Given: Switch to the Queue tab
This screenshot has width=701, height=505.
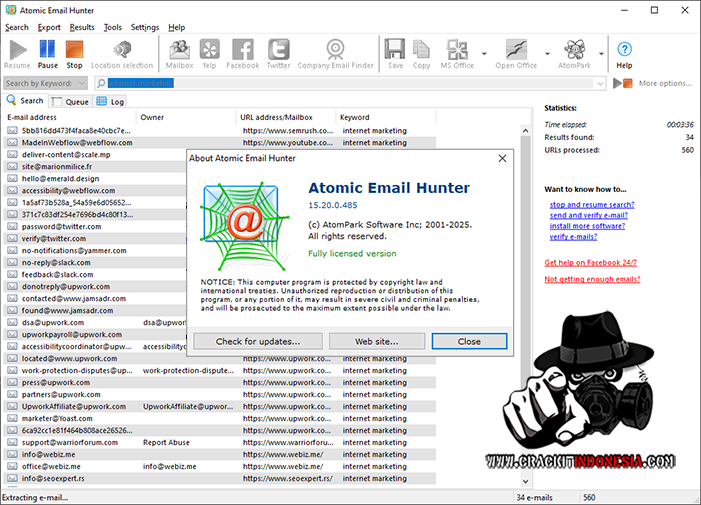Looking at the screenshot, I should coord(71,101).
